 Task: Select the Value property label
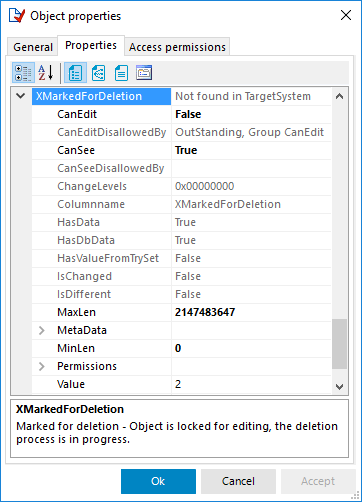click(71, 384)
